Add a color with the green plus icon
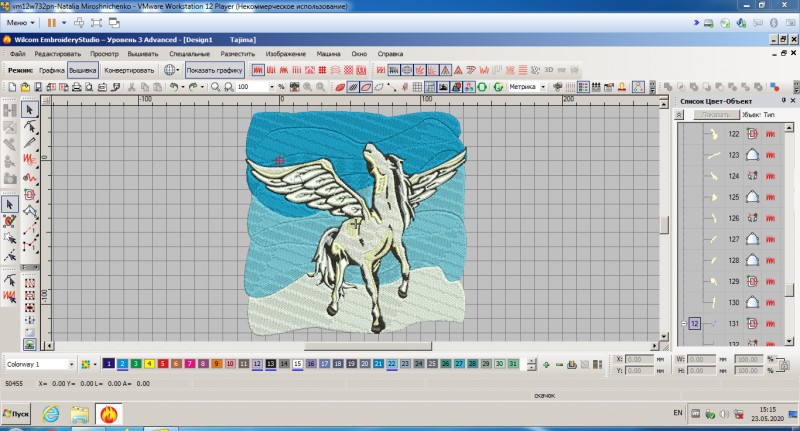The image size is (800, 431). coord(546,365)
